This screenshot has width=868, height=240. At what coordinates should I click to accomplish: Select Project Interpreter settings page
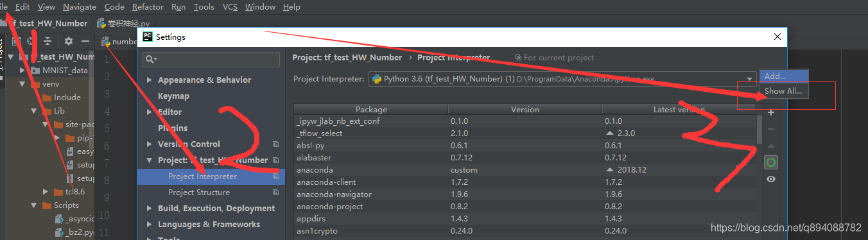(x=202, y=176)
